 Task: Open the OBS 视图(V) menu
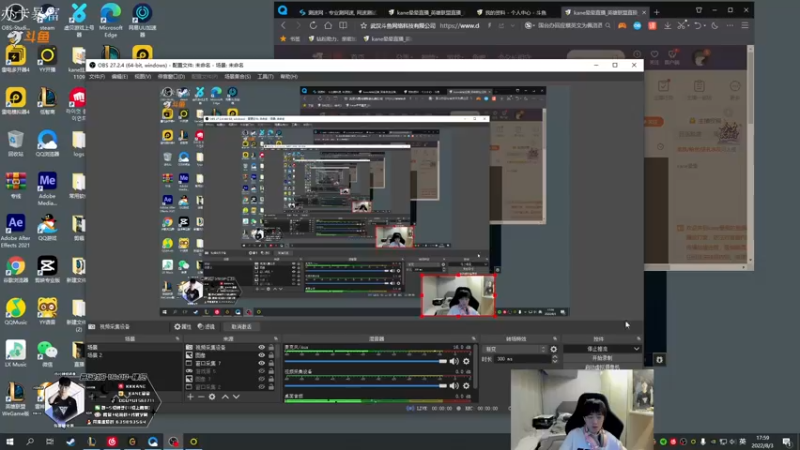coord(142,77)
